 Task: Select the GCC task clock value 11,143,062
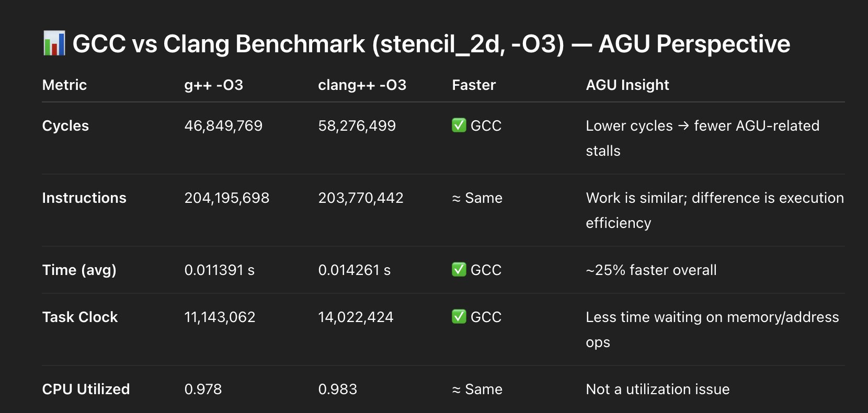click(220, 317)
